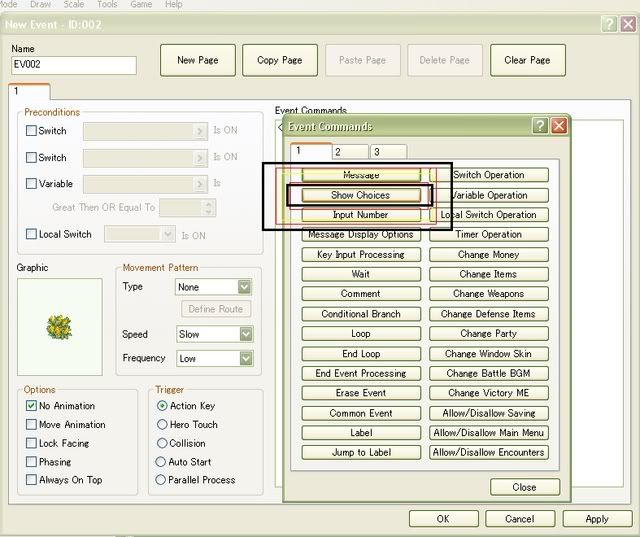640x537 pixels.
Task: Enable the second Switch precondition checkbox
Action: click(x=31, y=158)
